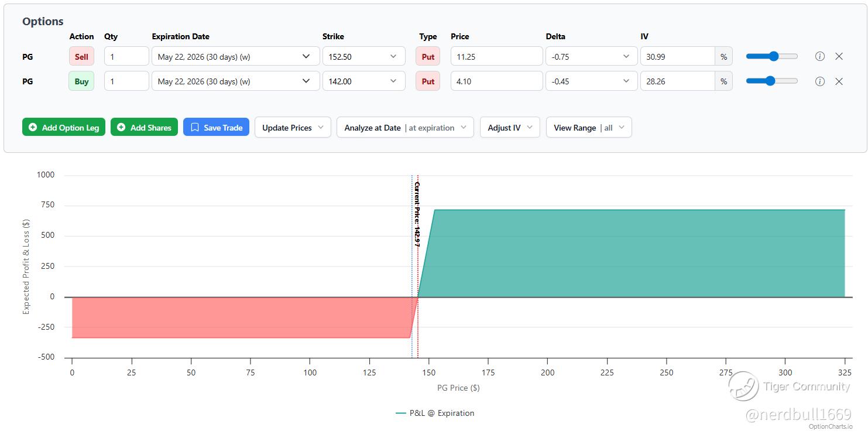Focus the Qty field of Sell leg
868x434 pixels.
click(x=126, y=57)
